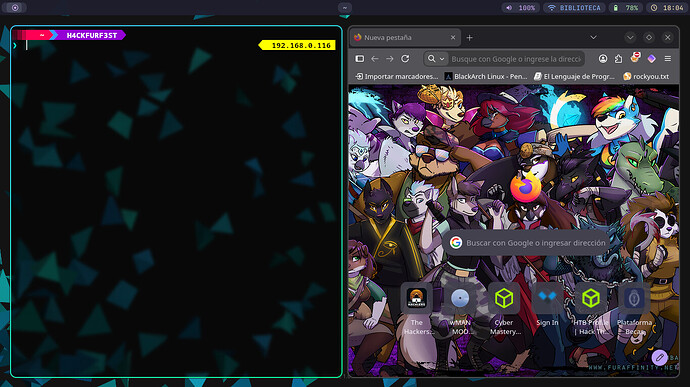Image resolution: width=690 pixels, height=387 pixels.
Task: Click the purple pencil customize button
Action: click(x=659, y=357)
